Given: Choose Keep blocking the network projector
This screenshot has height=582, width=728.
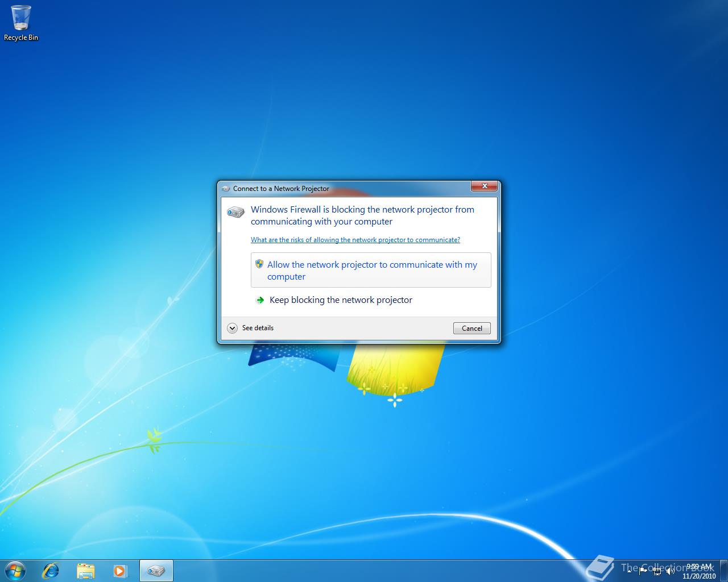Looking at the screenshot, I should (x=341, y=300).
